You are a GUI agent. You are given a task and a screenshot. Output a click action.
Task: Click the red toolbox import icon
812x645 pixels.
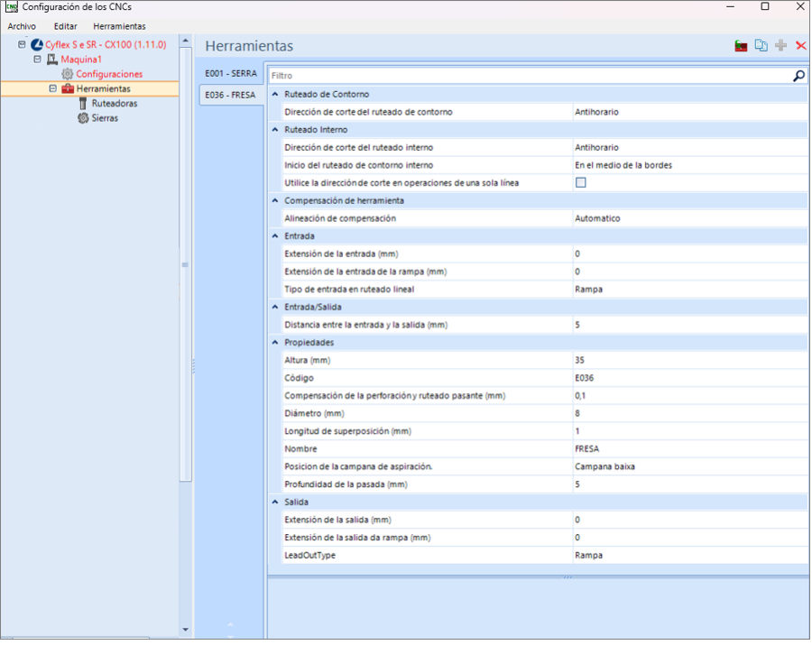click(x=741, y=46)
